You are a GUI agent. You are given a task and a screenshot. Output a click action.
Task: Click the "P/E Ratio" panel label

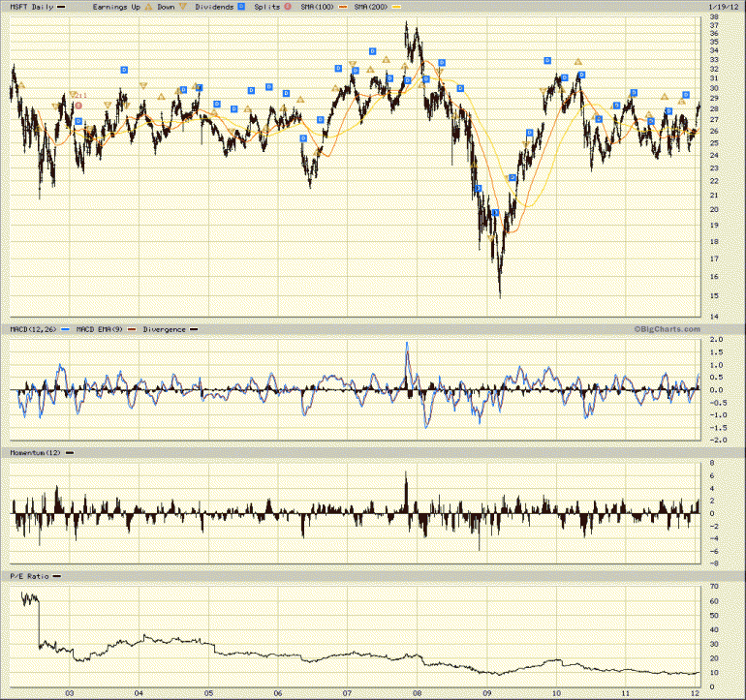click(x=29, y=576)
